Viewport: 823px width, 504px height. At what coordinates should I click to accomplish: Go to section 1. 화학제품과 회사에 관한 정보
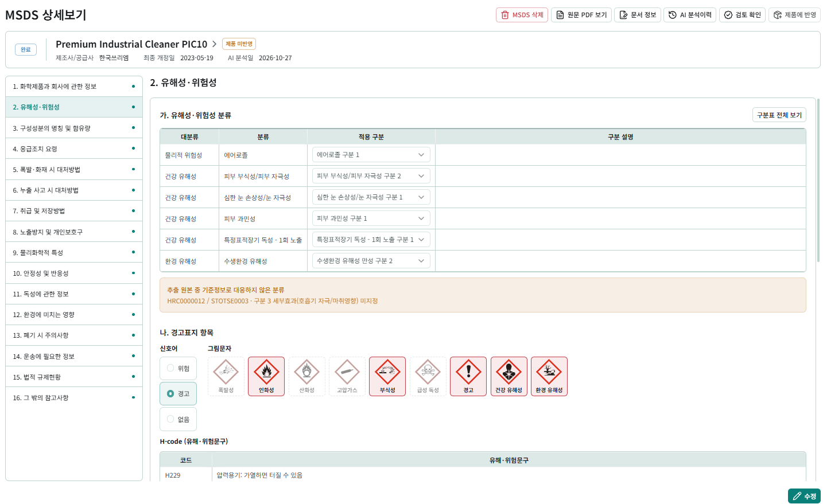click(74, 87)
